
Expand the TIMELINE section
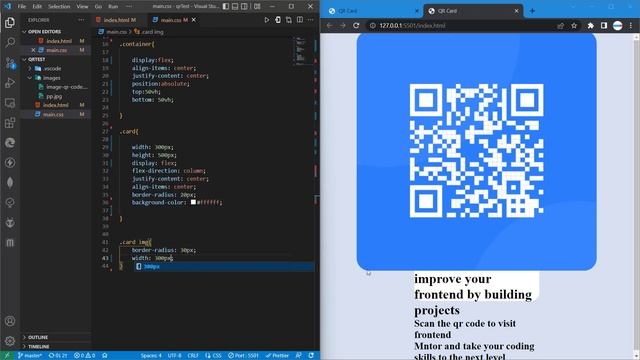(38, 346)
